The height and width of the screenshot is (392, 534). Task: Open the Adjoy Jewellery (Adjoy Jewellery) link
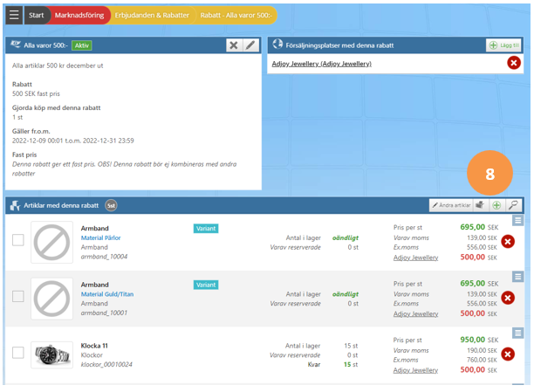321,64
